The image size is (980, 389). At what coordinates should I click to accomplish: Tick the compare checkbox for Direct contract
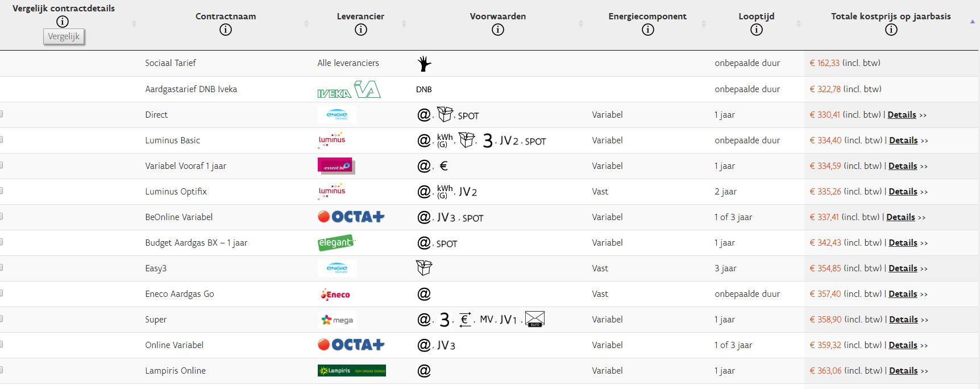coord(1,114)
